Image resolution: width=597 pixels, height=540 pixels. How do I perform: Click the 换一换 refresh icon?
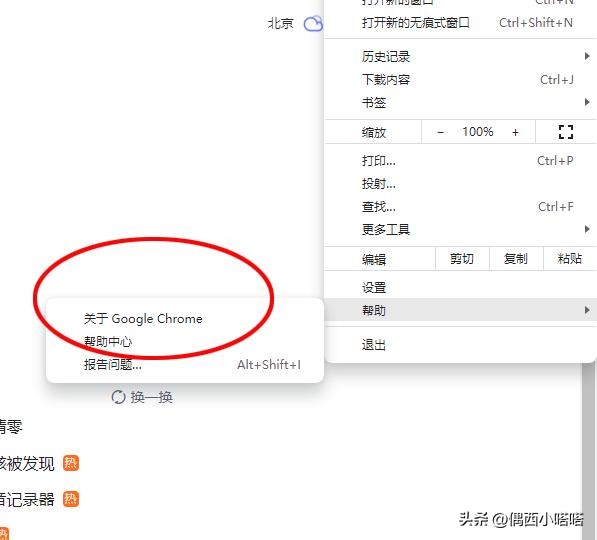click(118, 397)
